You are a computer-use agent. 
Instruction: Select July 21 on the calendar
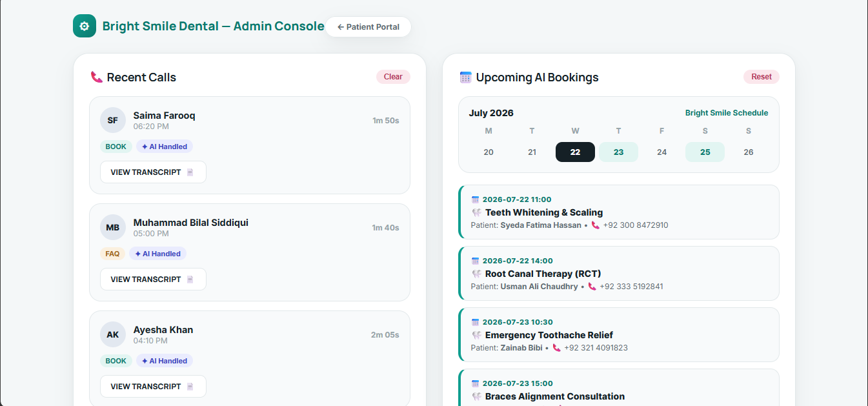pos(532,152)
